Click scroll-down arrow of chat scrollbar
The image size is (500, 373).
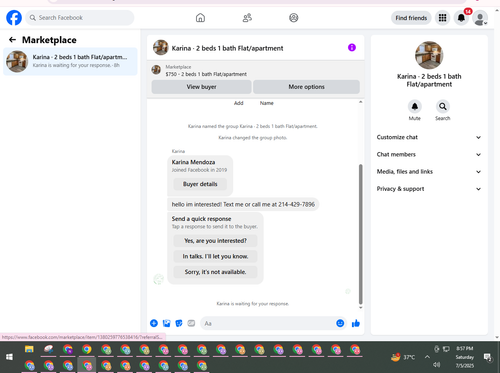[x=360, y=307]
